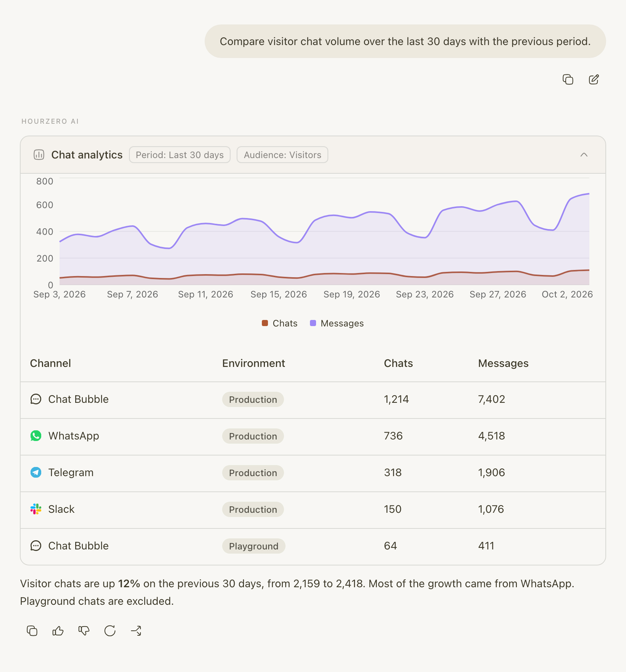Click the HOURZERO AI label
This screenshot has width=626, height=672.
[x=50, y=121]
